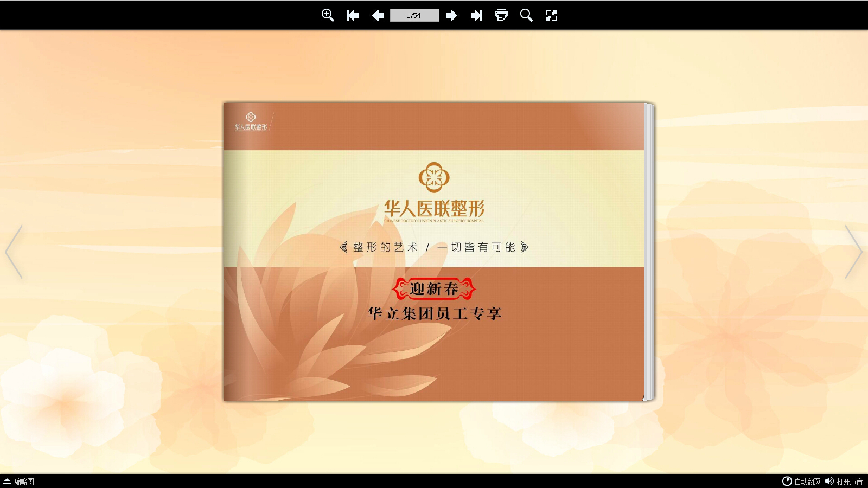Print the flipbook
This screenshot has height=488, width=868.
[x=501, y=15]
